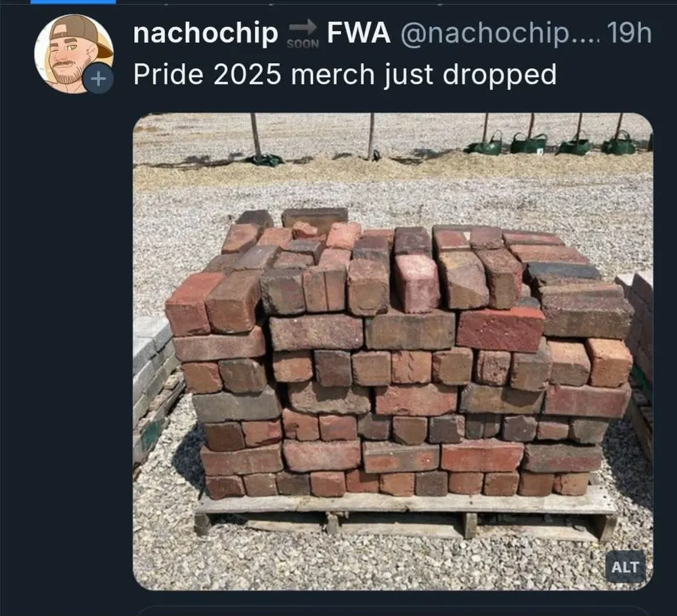
Task: Click the word Pride in the post
Action: (169, 74)
